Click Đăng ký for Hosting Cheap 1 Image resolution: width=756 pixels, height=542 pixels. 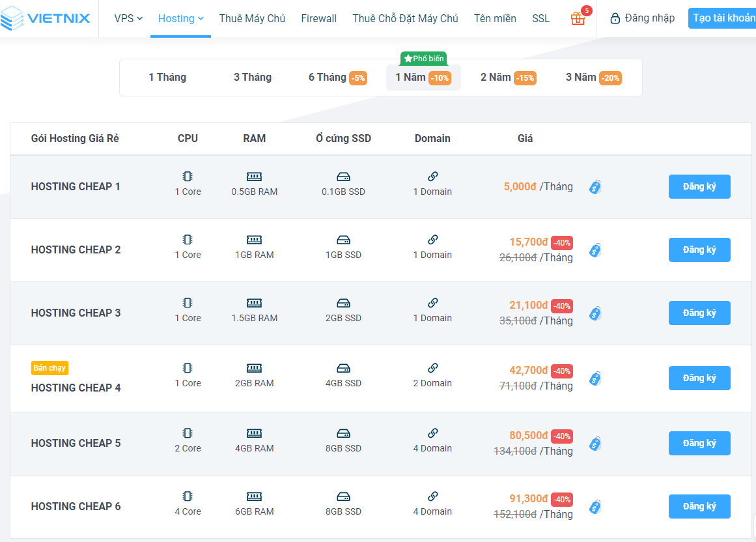click(x=699, y=186)
